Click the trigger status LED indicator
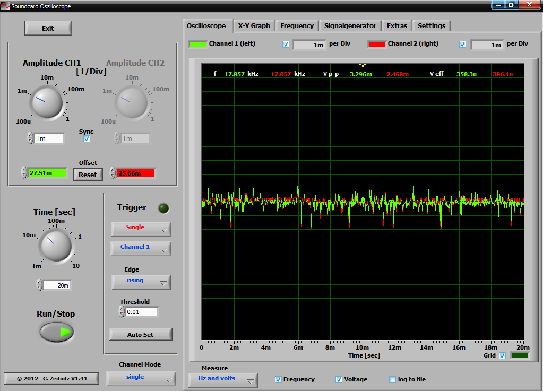This screenshot has height=392, width=543. pos(163,208)
